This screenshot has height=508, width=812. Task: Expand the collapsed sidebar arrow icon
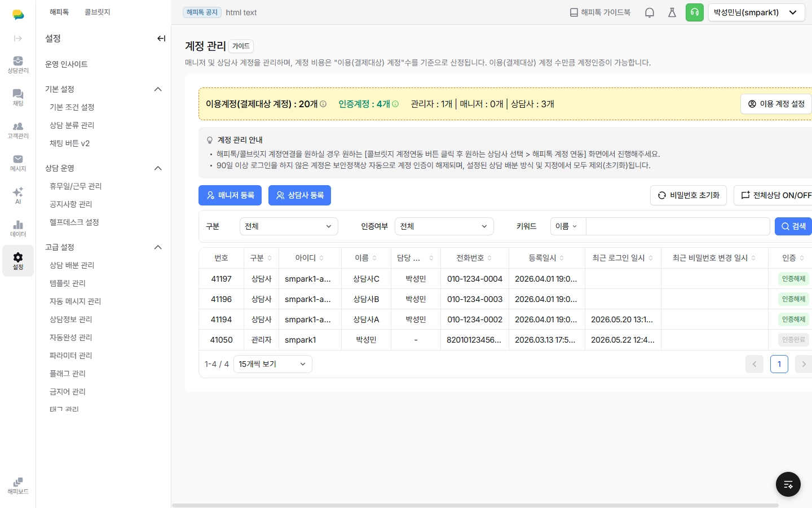tap(18, 38)
